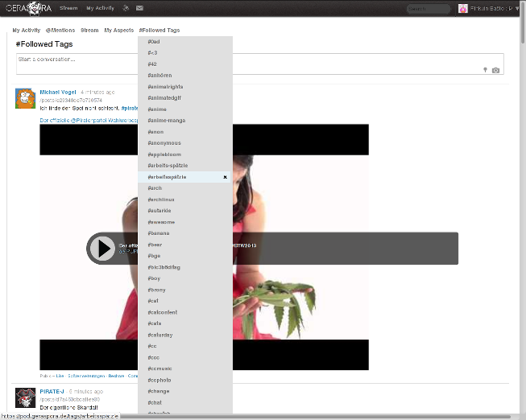The image size is (526, 420).
Task: Click Michael Vogel's avatar
Action: click(x=25, y=98)
